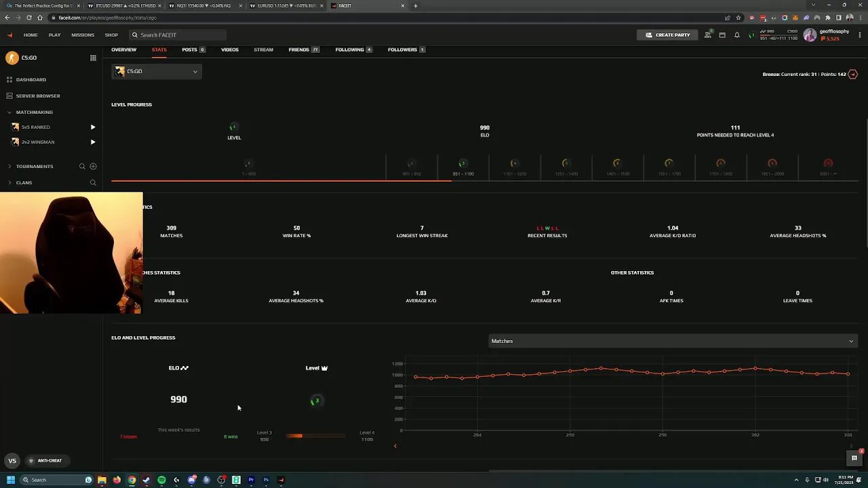The width and height of the screenshot is (868, 488).
Task: Click the play arrow for 5v5 Ranked
Action: (93, 127)
